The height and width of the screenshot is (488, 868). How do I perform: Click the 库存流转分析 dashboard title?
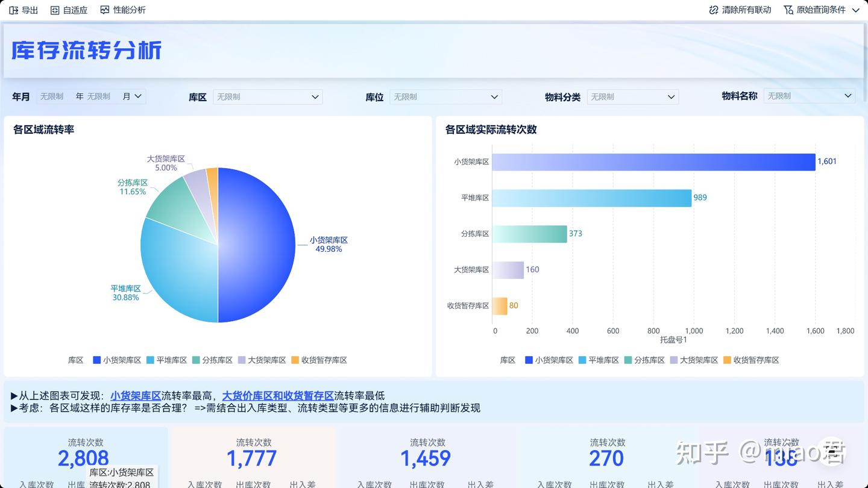87,50
